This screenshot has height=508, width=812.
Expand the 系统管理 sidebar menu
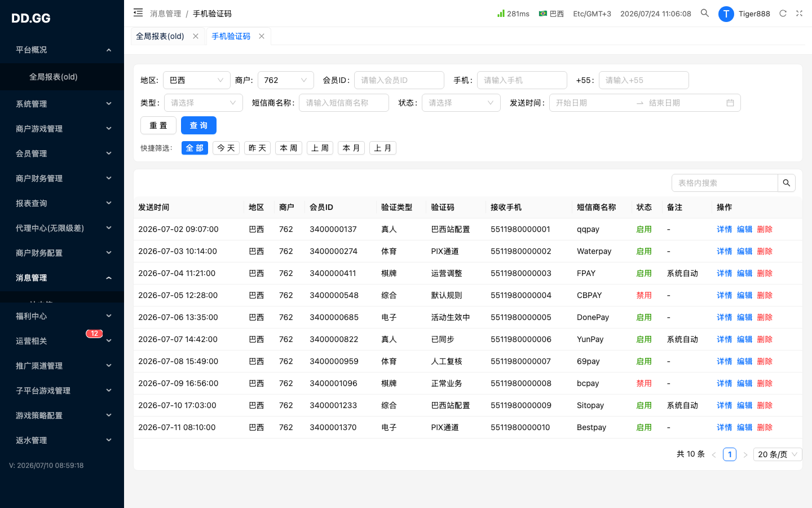[62, 104]
